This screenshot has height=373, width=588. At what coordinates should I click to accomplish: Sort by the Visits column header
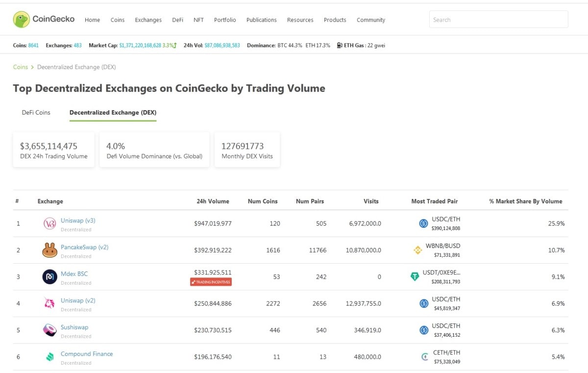tap(371, 201)
